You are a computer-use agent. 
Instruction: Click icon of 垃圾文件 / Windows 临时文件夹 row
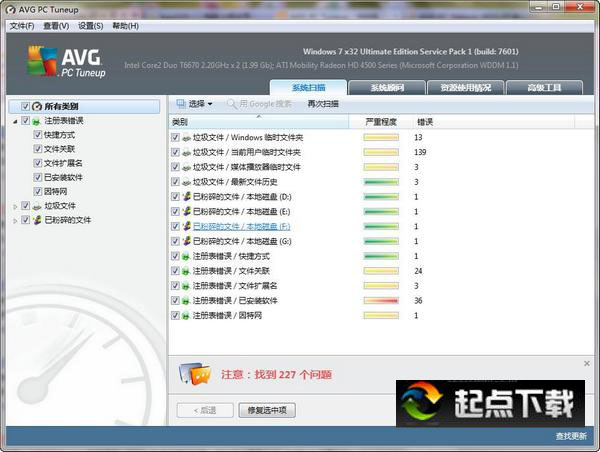click(186, 138)
